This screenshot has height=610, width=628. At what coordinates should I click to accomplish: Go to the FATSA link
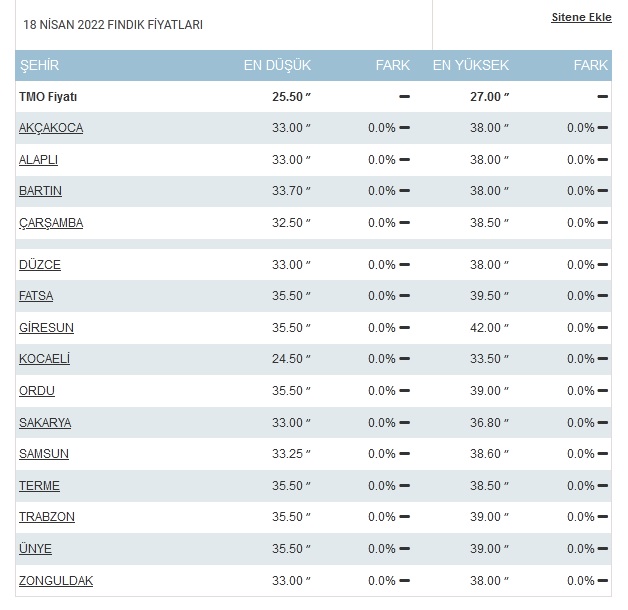pos(36,296)
